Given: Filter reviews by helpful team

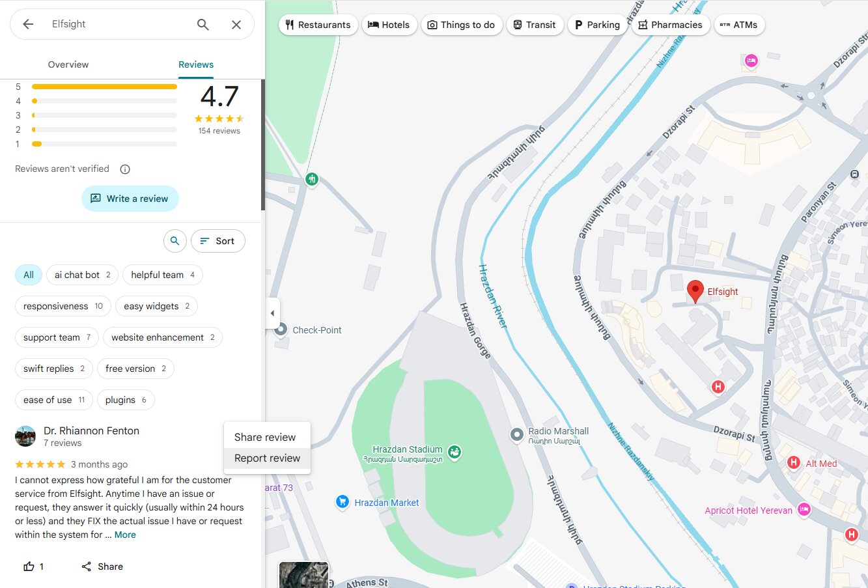Looking at the screenshot, I should (163, 275).
